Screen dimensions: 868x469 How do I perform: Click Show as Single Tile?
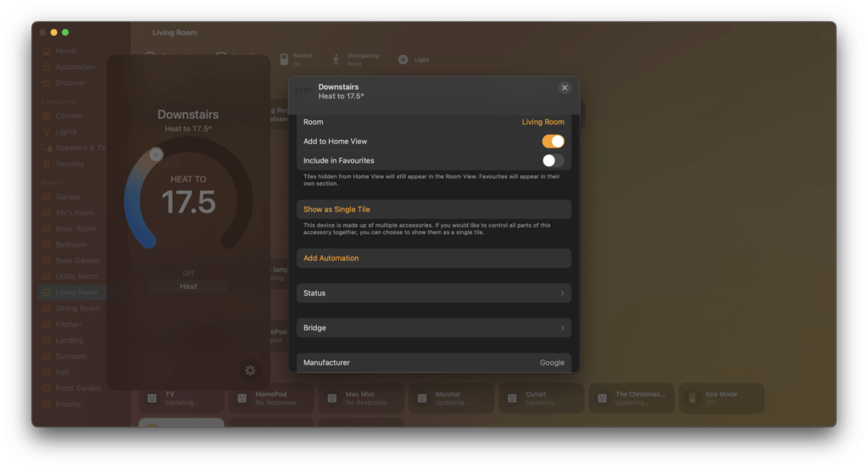tap(433, 209)
